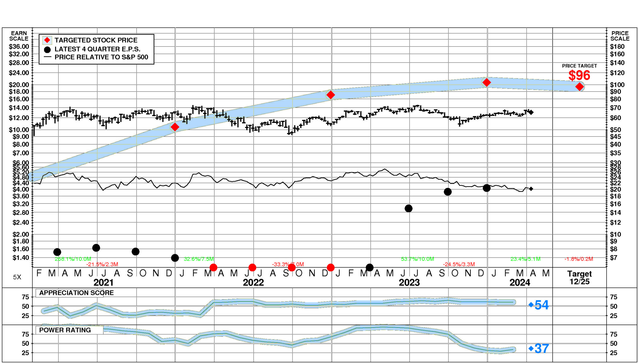
Task: Click the target diamond at December 2021
Action: [175, 127]
